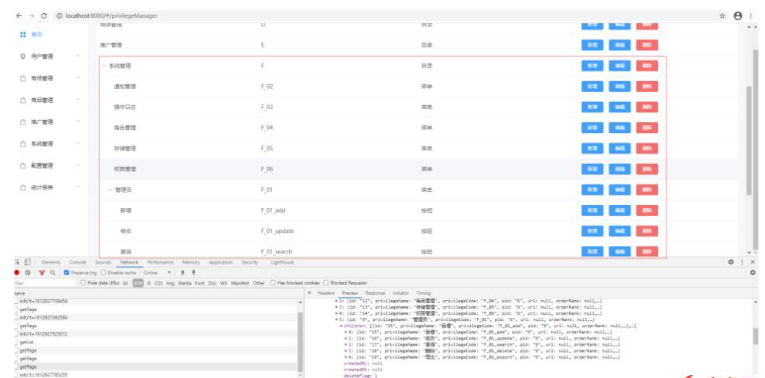Close request details pane with X

coord(310,293)
